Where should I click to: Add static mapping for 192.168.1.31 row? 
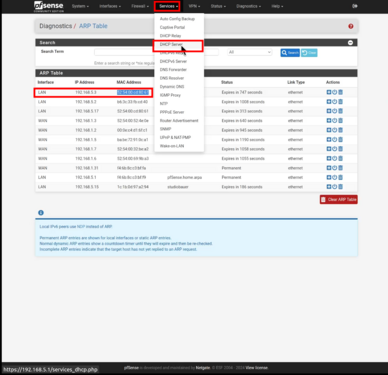click(329, 168)
